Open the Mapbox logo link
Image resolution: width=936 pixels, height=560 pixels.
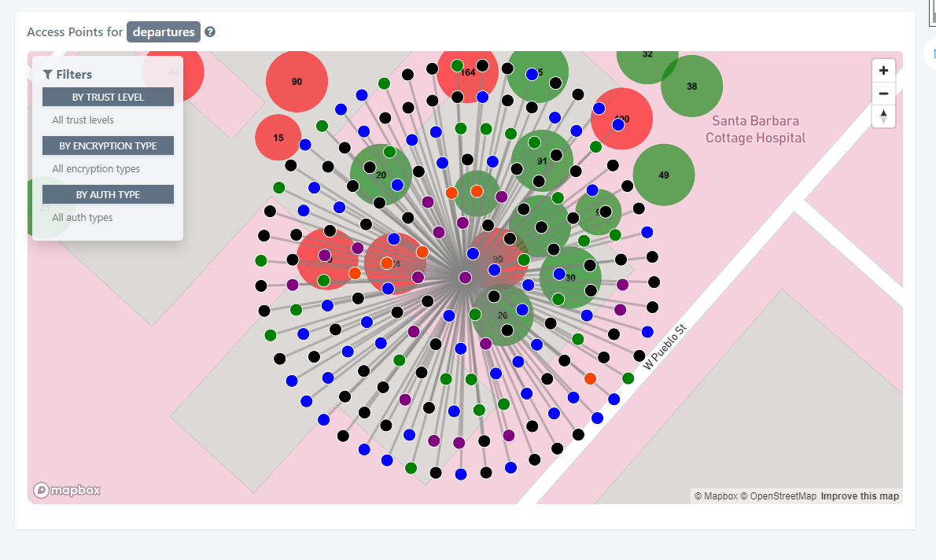[x=67, y=490]
